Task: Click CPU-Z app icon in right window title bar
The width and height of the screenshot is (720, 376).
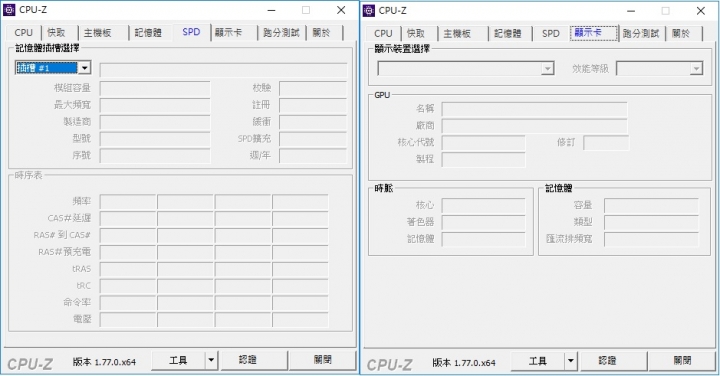Action: coord(369,11)
